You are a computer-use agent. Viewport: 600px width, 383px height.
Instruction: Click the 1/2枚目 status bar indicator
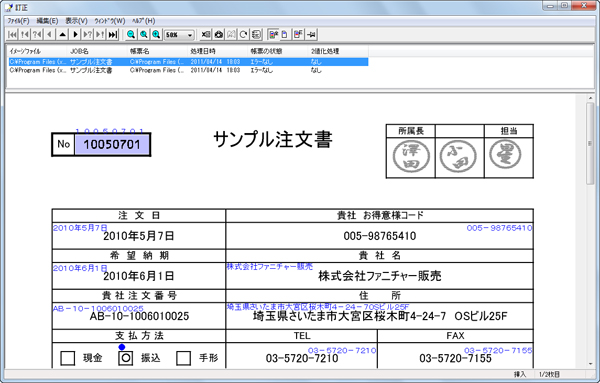549,374
